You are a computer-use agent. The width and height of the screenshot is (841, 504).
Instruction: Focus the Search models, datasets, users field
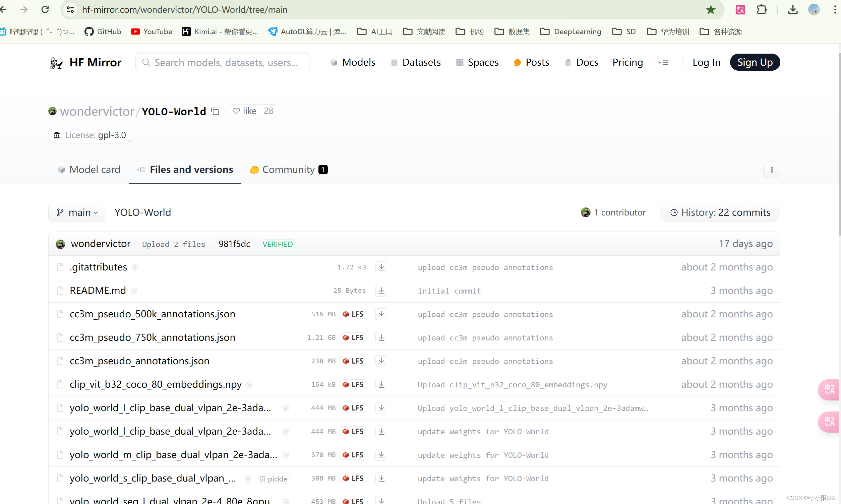(223, 62)
